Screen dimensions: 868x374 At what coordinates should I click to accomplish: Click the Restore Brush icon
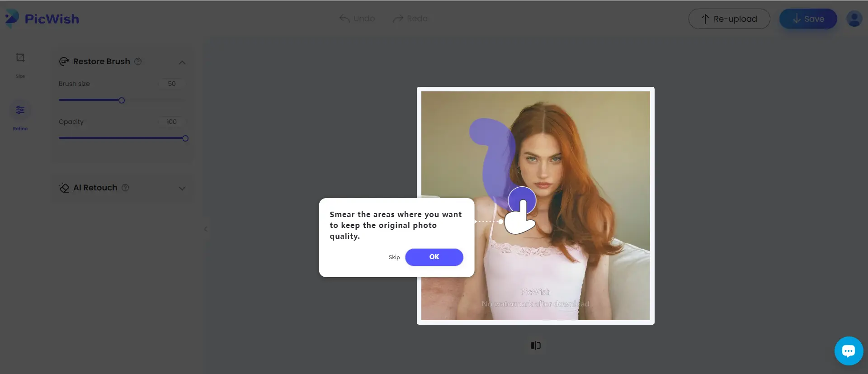coord(64,62)
